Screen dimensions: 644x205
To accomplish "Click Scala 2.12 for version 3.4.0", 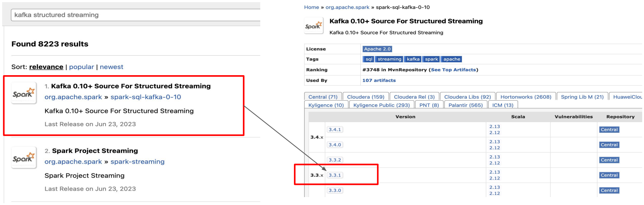I will [x=495, y=148].
